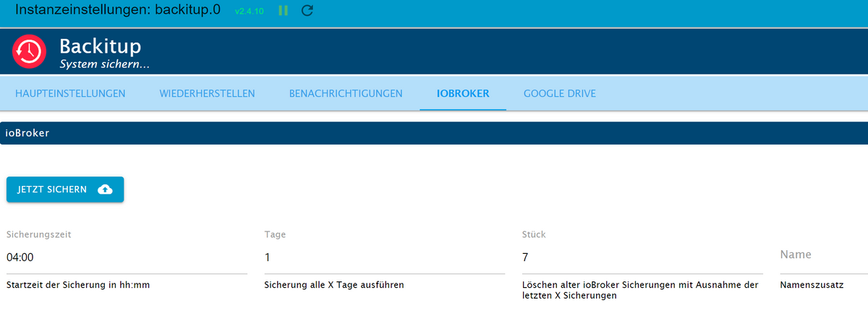This screenshot has width=868, height=311.
Task: Click the Tage field showing 1
Action: 385,257
